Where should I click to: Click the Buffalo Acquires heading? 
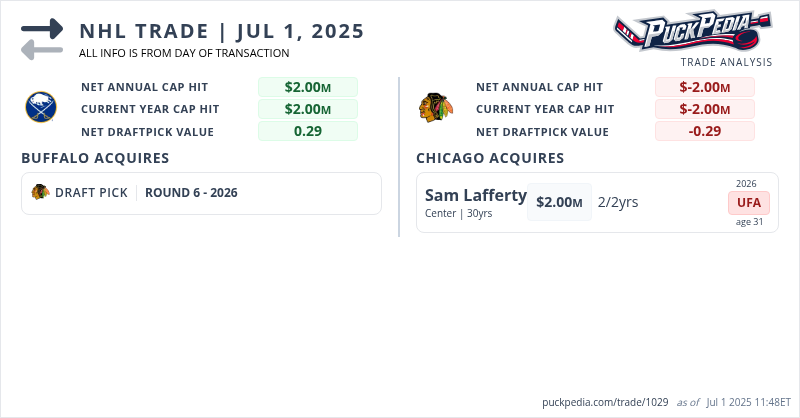[95, 158]
